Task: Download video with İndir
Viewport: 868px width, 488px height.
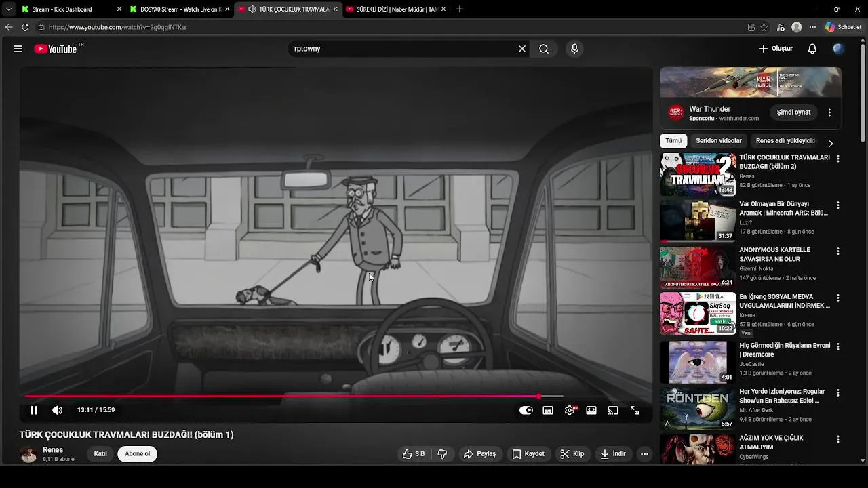Action: [613, 454]
